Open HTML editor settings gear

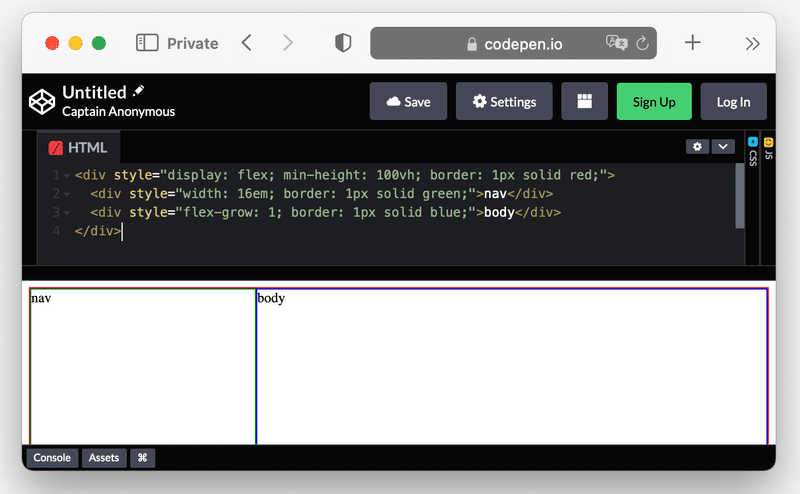697,147
